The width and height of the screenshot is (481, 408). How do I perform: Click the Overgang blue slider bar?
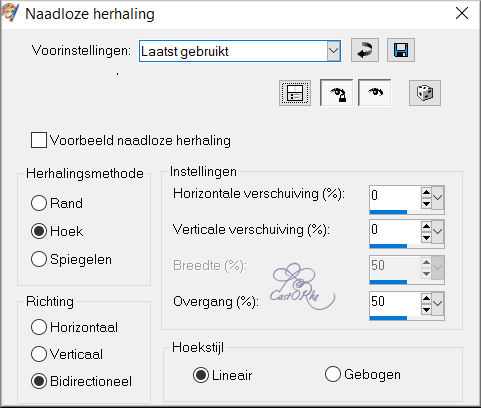coord(388,318)
